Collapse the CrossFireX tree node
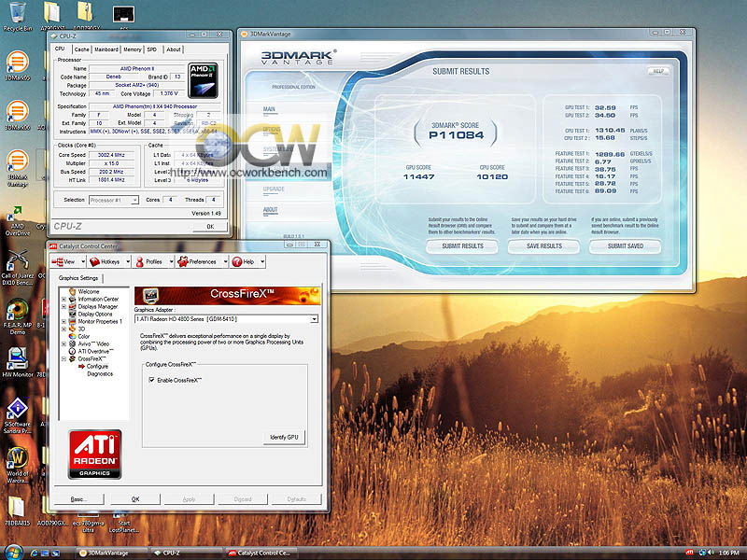 pyautogui.click(x=63, y=358)
